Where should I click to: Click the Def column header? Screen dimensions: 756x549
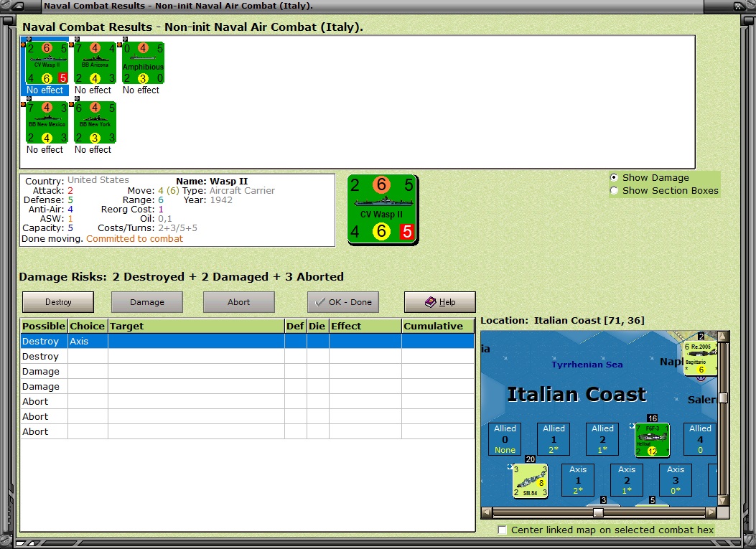[x=296, y=327]
